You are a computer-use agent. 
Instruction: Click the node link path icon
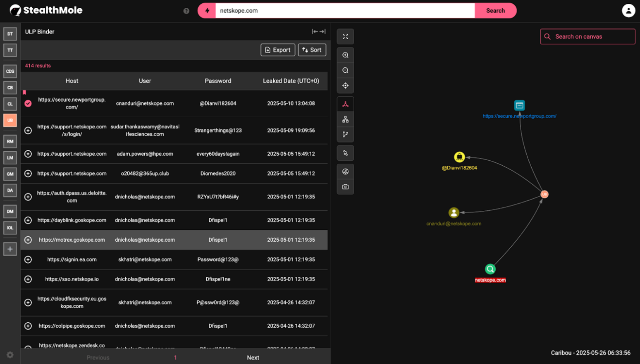[x=345, y=153]
